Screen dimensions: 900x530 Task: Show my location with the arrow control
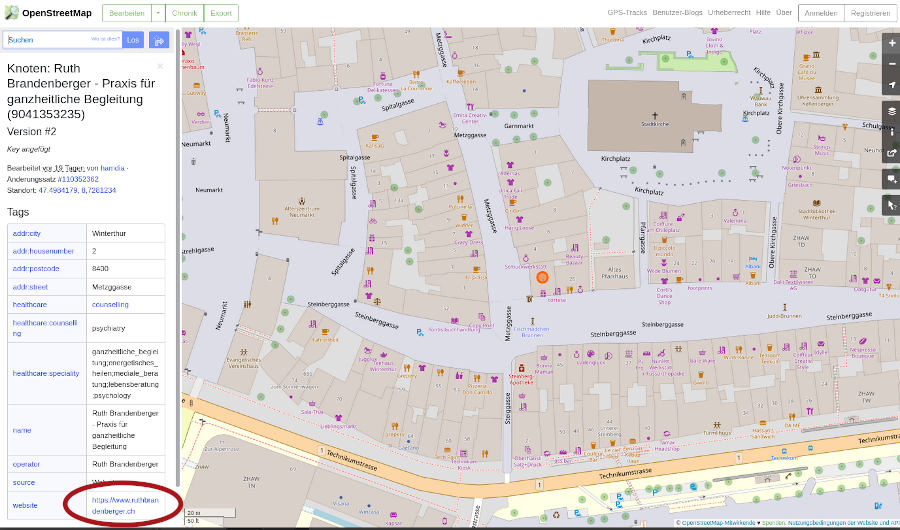click(891, 85)
